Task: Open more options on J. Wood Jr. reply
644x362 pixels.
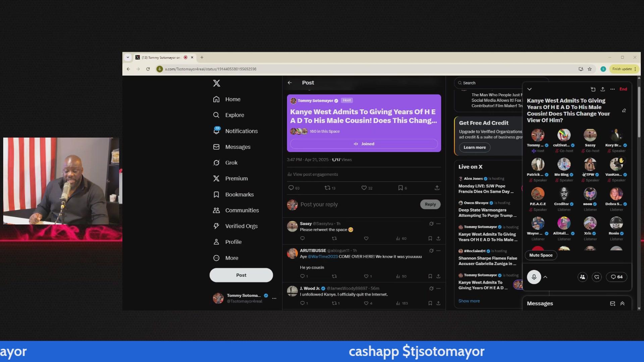Action: [438, 288]
